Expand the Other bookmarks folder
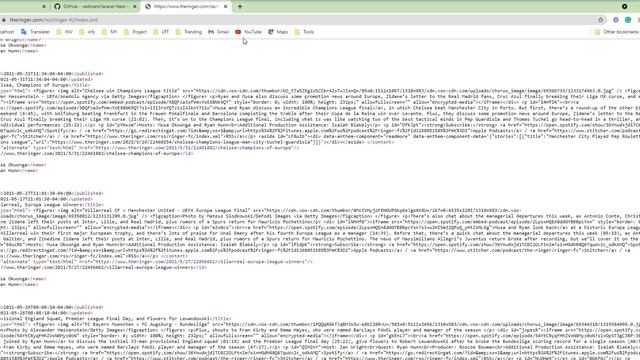 tap(617, 32)
